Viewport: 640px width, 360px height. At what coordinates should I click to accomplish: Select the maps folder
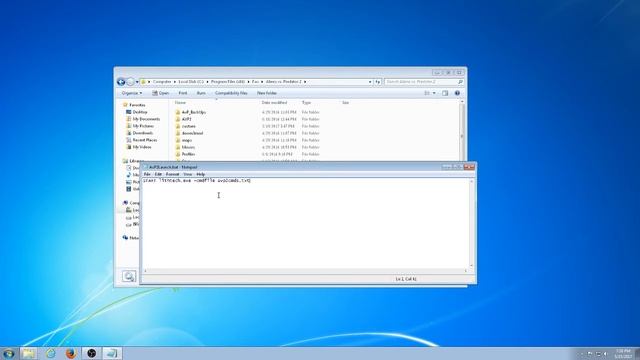pos(187,140)
